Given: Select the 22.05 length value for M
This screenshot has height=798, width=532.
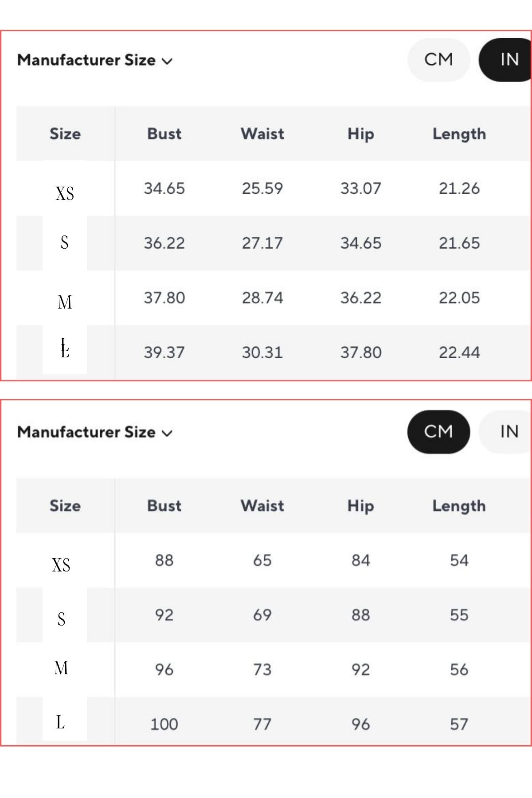Looking at the screenshot, I should [x=459, y=298].
